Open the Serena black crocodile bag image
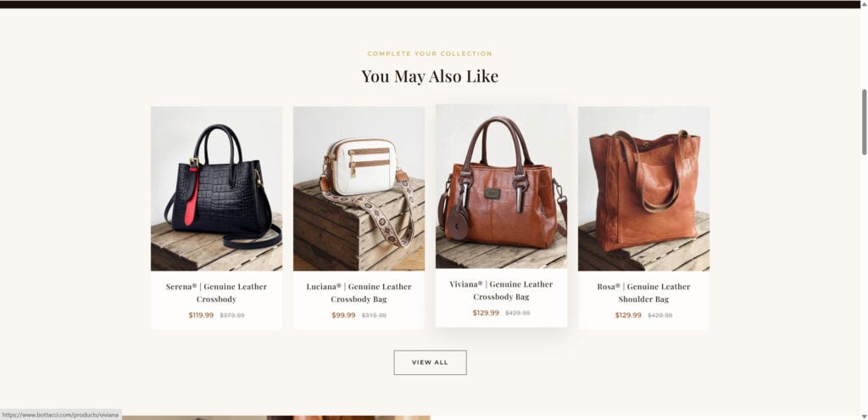Image resolution: width=868 pixels, height=420 pixels. (216, 188)
